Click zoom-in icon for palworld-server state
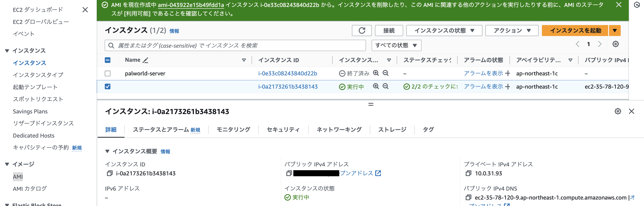This screenshot has height=206, width=644. pyautogui.click(x=376, y=73)
